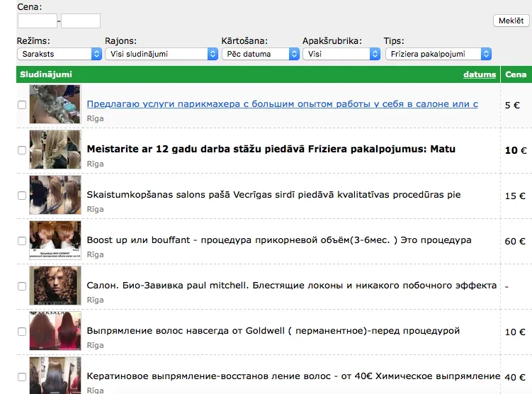Open thumbnail of Skaistumkopšanas salons listing
Image resolution: width=532 pixels, height=394 pixels.
[x=55, y=195]
